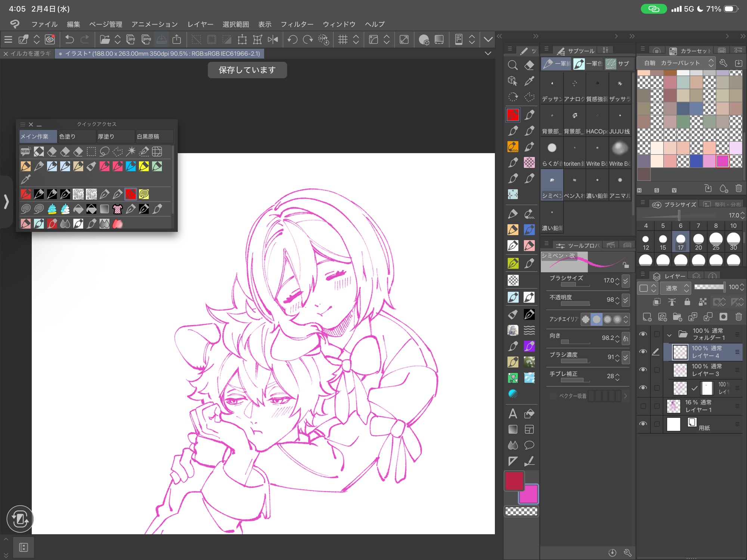Hide the レイヤー 3 layer
Screen dimensions: 747x560
[x=643, y=369]
